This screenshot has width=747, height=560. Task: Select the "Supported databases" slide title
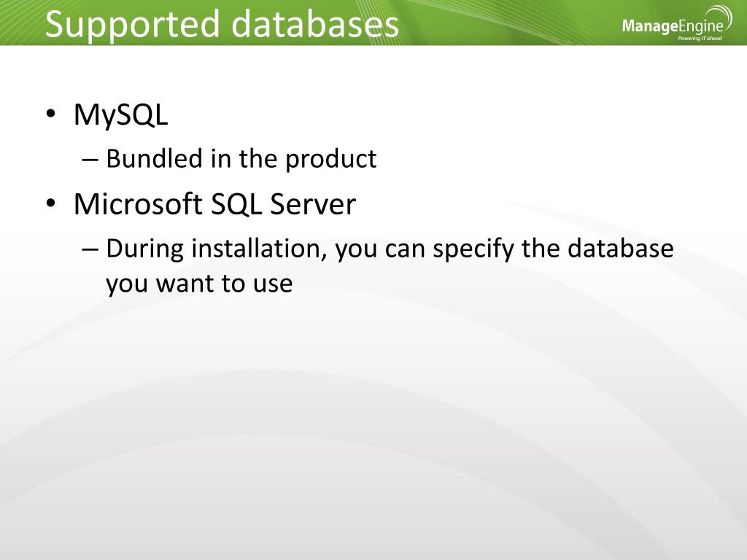(x=222, y=24)
